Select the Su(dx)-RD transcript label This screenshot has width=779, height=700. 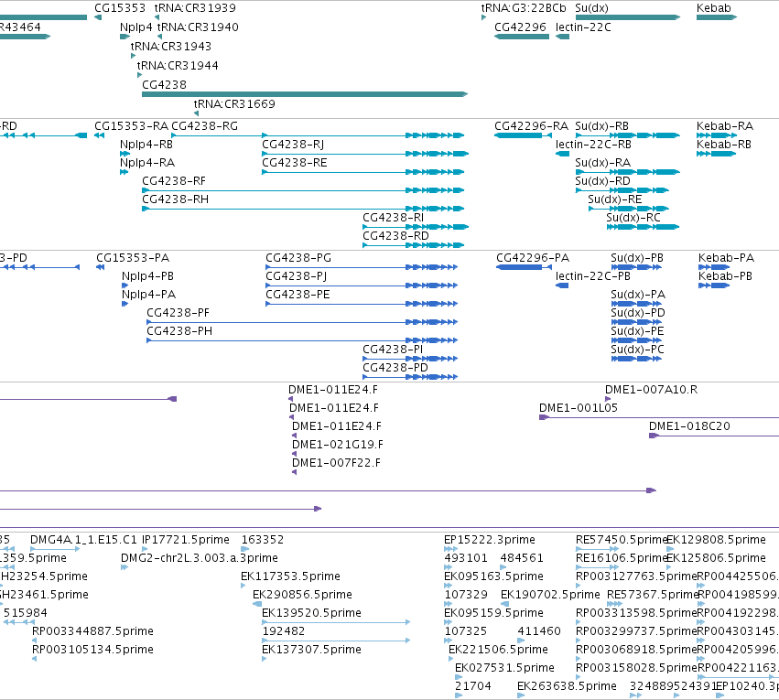click(603, 181)
